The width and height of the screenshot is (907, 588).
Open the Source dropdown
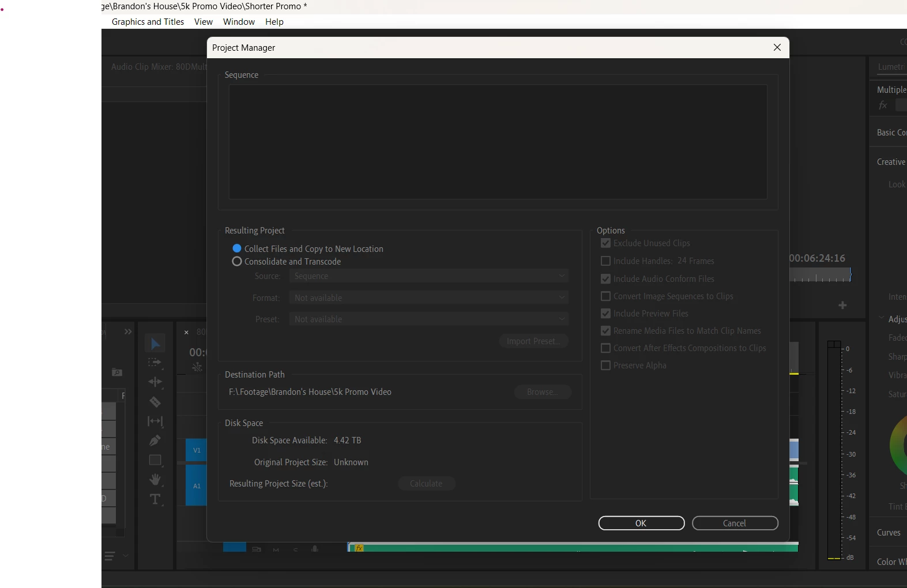pyautogui.click(x=429, y=276)
